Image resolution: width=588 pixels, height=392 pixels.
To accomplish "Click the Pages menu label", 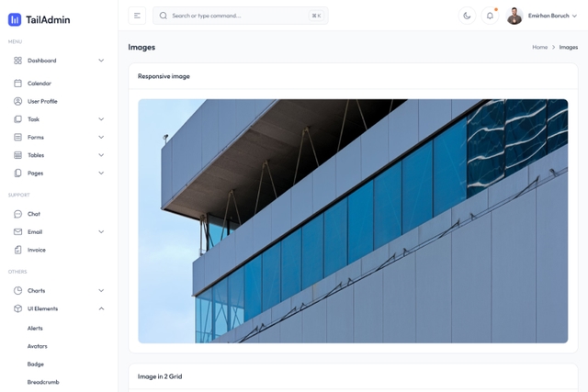I will click(35, 174).
